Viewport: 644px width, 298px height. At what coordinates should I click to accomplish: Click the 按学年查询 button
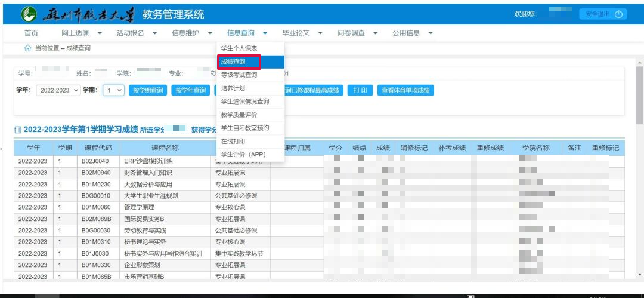pos(191,91)
